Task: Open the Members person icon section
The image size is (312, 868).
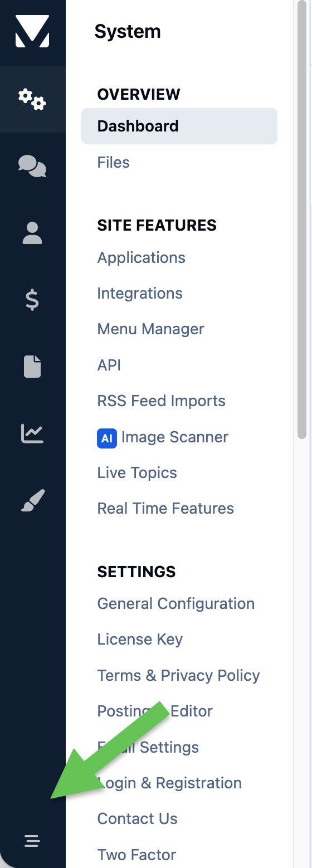Action: (32, 233)
